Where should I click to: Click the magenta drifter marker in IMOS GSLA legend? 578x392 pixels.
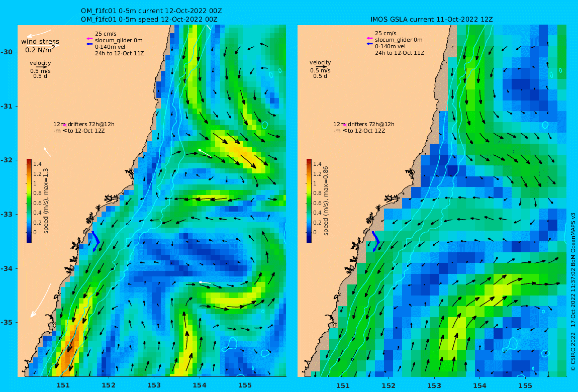pos(345,125)
